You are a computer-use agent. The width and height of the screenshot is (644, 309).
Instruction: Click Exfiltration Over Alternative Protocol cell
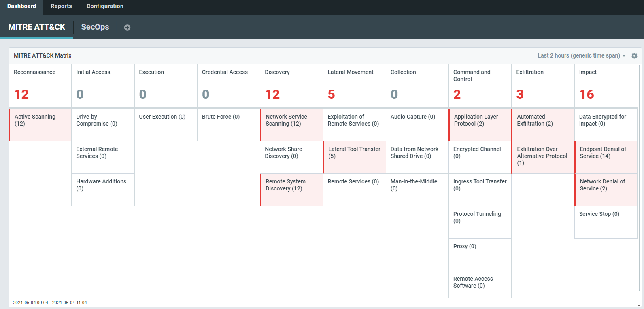543,157
